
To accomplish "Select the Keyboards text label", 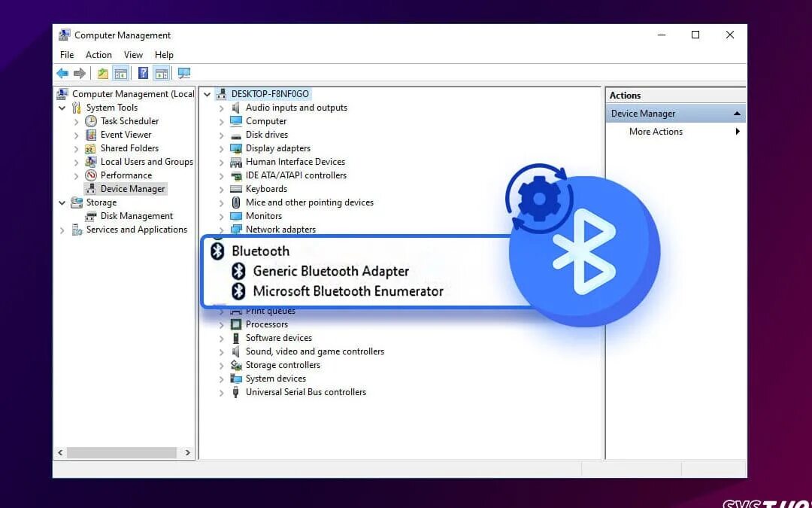I will pos(266,189).
